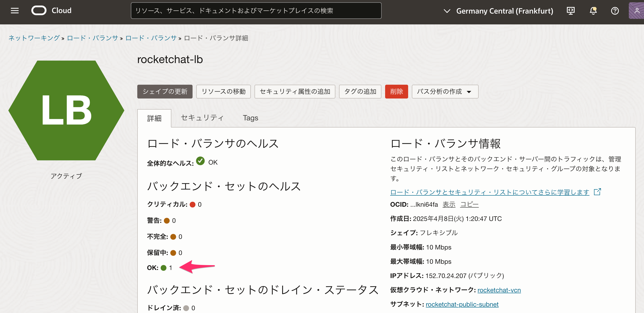The height and width of the screenshot is (313, 644).
Task: Click the green OK backend status dot
Action: (164, 268)
